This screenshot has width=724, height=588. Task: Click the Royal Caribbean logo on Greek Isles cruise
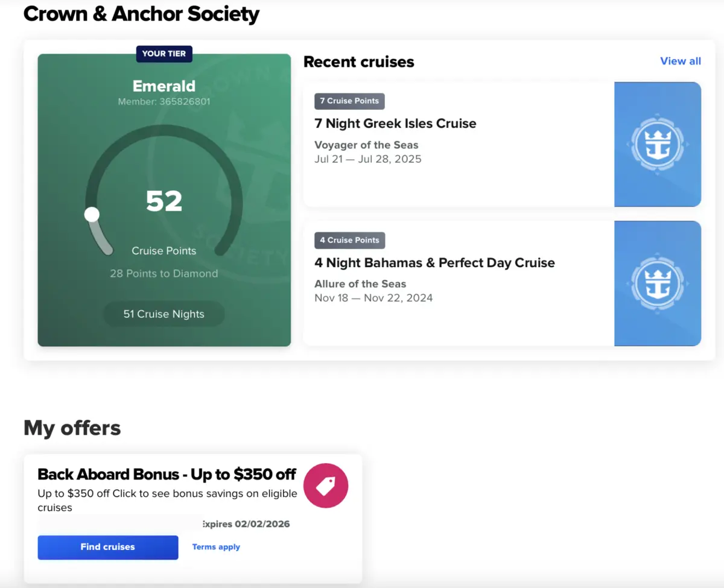coord(658,145)
